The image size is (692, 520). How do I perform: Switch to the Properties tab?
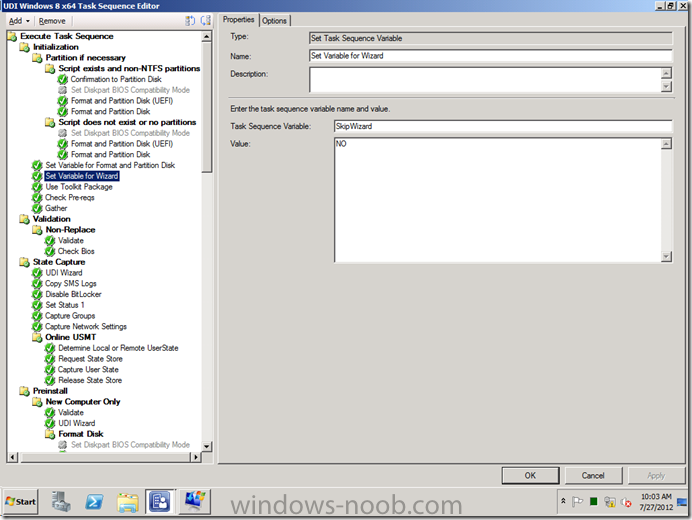[238, 19]
